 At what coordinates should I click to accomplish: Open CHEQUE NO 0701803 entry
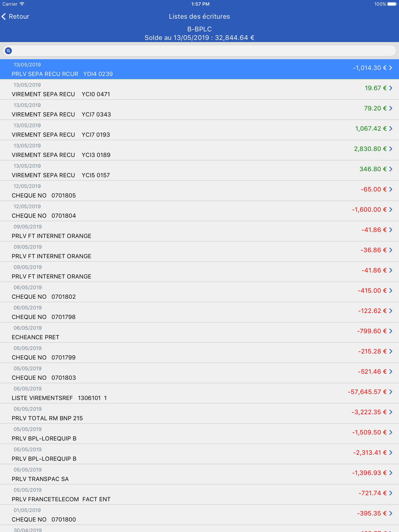199,373
